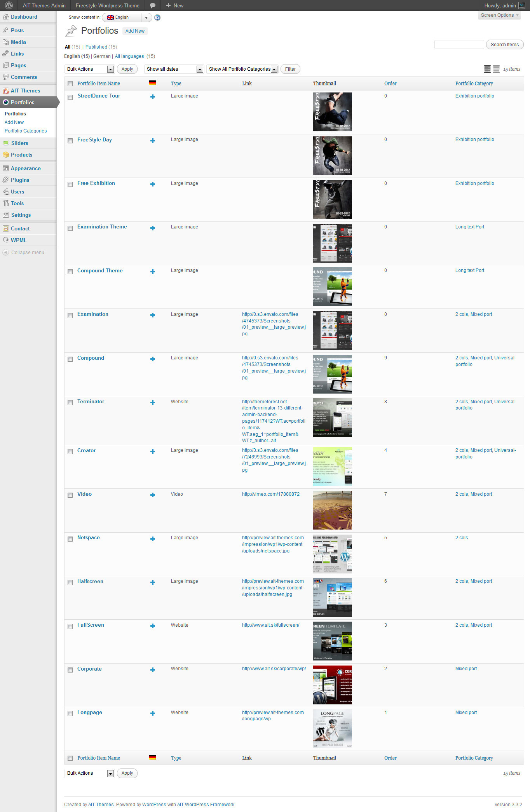Viewport: 530px width, 812px height.
Task: Switch to list view icon
Action: pyautogui.click(x=487, y=69)
